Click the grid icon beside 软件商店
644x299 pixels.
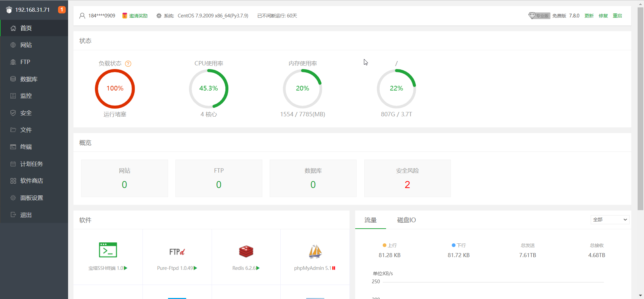[13, 181]
